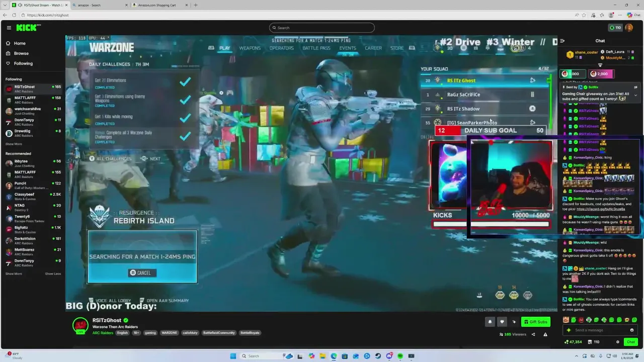Collapse the chat panel arrow icon
The image size is (644, 362).
[562, 41]
